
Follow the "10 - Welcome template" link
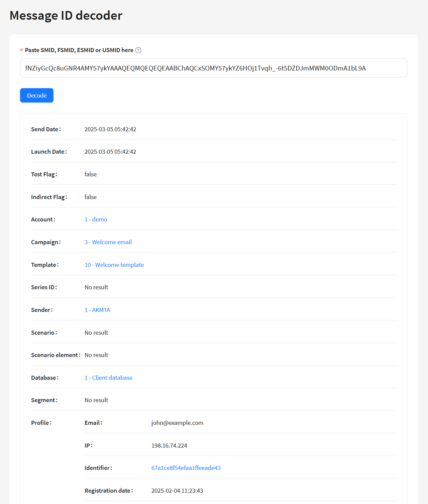click(114, 265)
